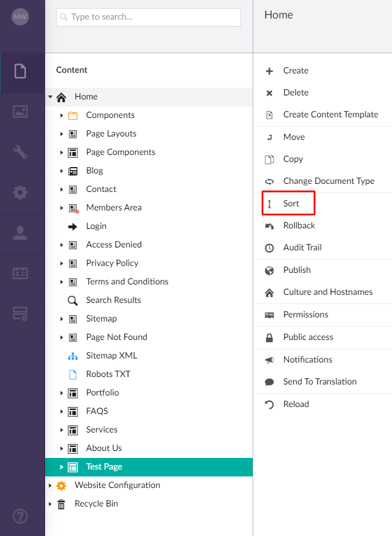Expand the Components folder node

tap(61, 116)
